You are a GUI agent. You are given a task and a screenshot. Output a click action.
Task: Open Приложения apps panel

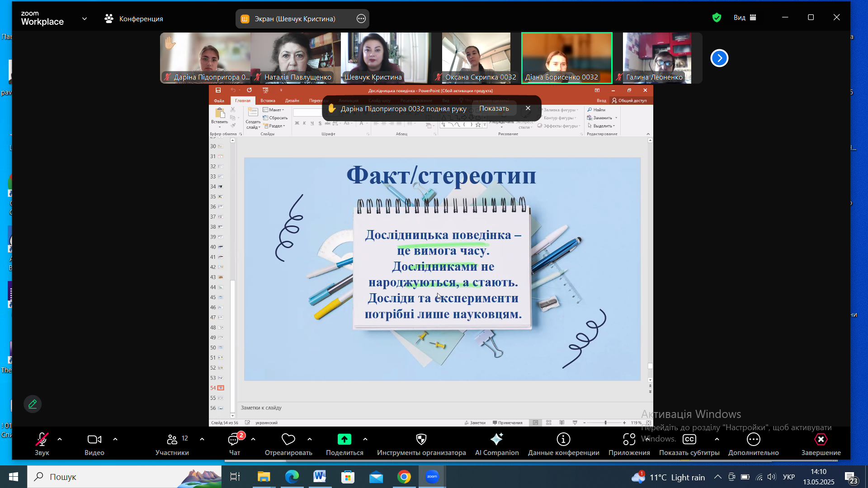(x=629, y=444)
